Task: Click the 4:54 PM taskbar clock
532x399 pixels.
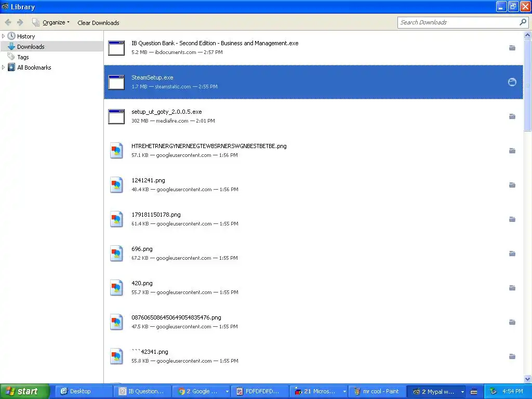Action: coord(513,391)
